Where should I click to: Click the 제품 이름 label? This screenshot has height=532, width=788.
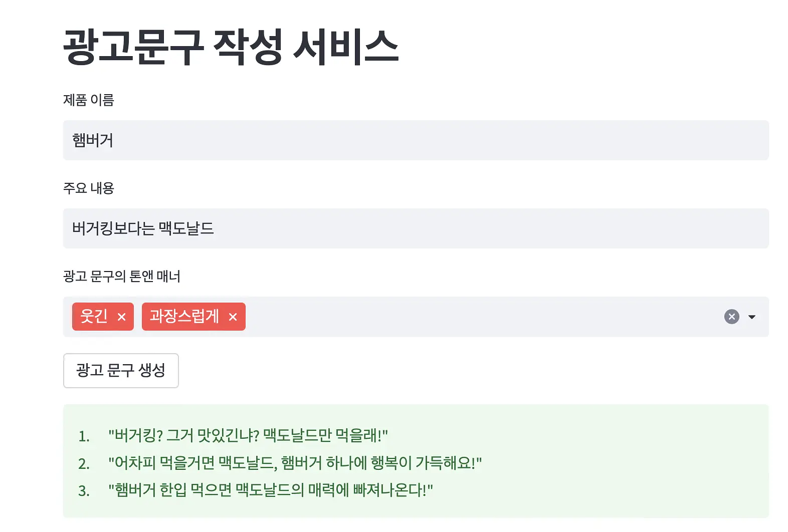click(89, 100)
